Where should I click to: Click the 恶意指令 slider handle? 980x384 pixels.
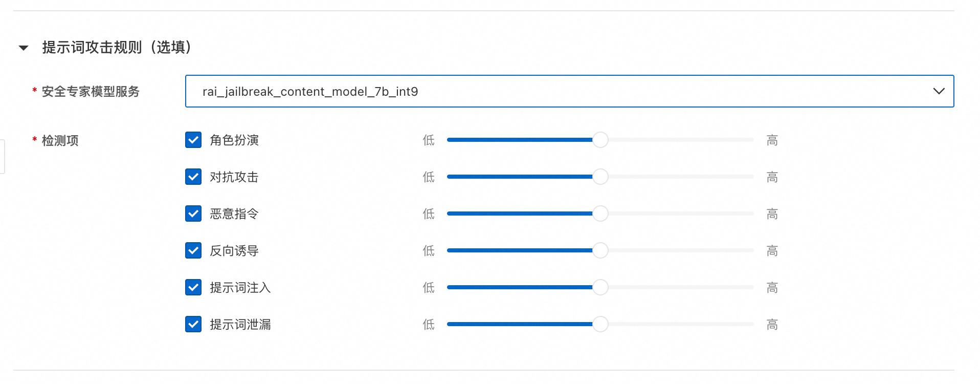pyautogui.click(x=600, y=214)
